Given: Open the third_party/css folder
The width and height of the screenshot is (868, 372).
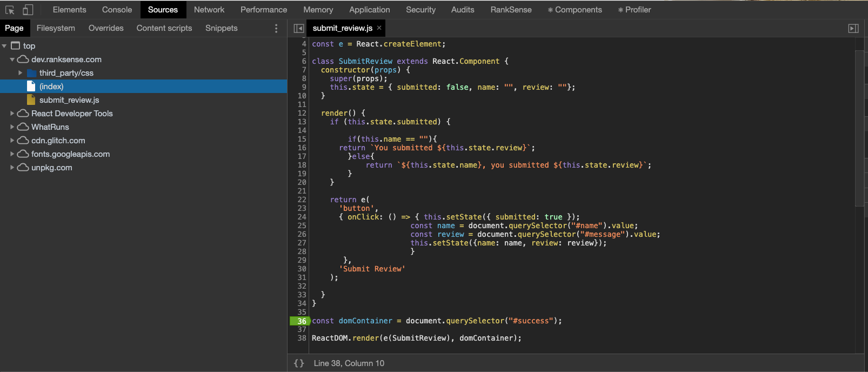Looking at the screenshot, I should pyautogui.click(x=66, y=73).
